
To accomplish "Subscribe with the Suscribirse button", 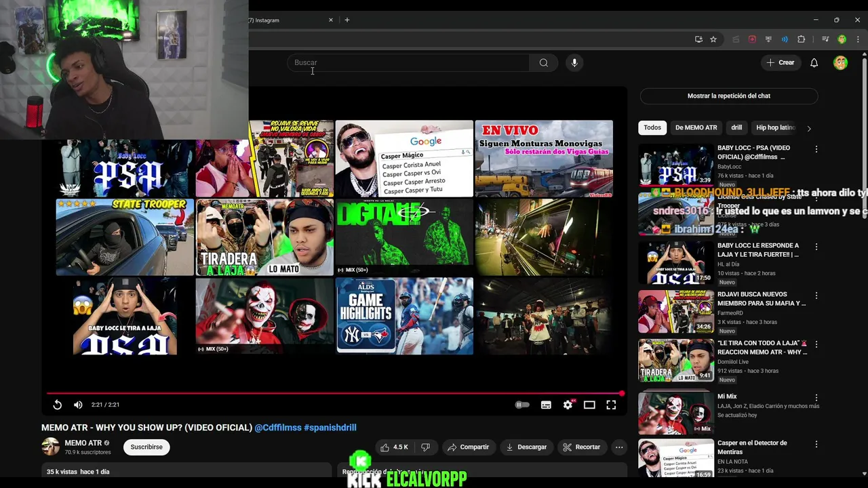I will click(x=146, y=447).
